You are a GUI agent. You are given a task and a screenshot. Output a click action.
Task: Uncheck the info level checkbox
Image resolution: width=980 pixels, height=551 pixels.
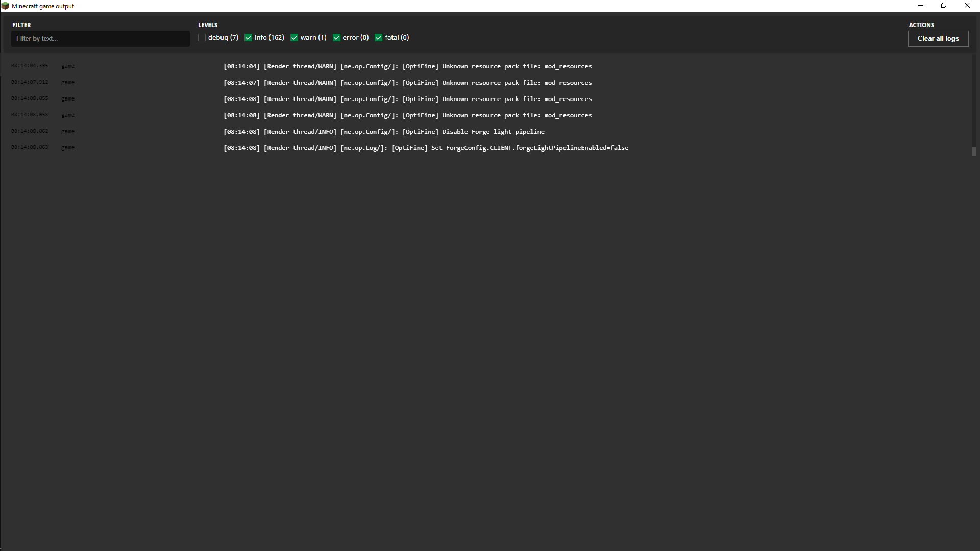[x=248, y=38]
